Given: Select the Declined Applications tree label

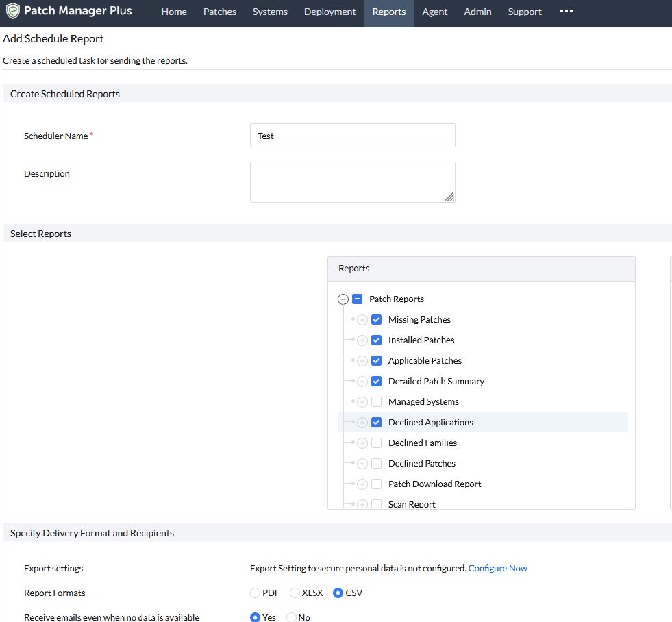Looking at the screenshot, I should pos(431,423).
